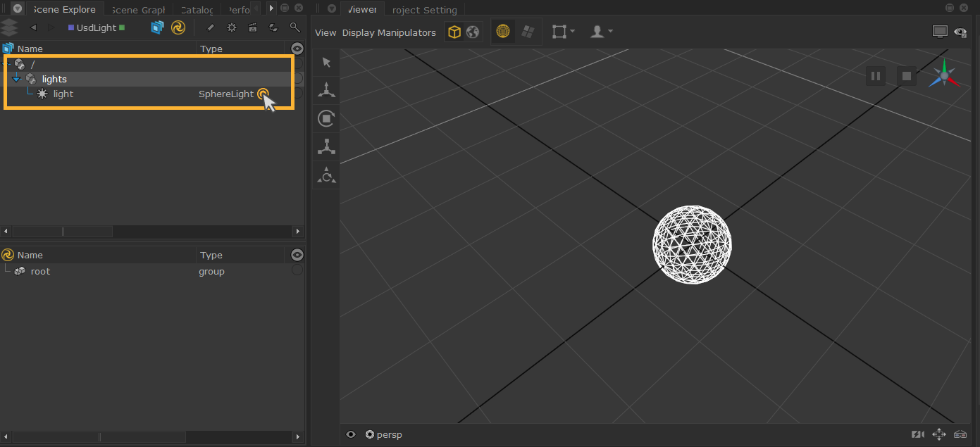Click the yellow wireframe sphere icon

tap(503, 32)
